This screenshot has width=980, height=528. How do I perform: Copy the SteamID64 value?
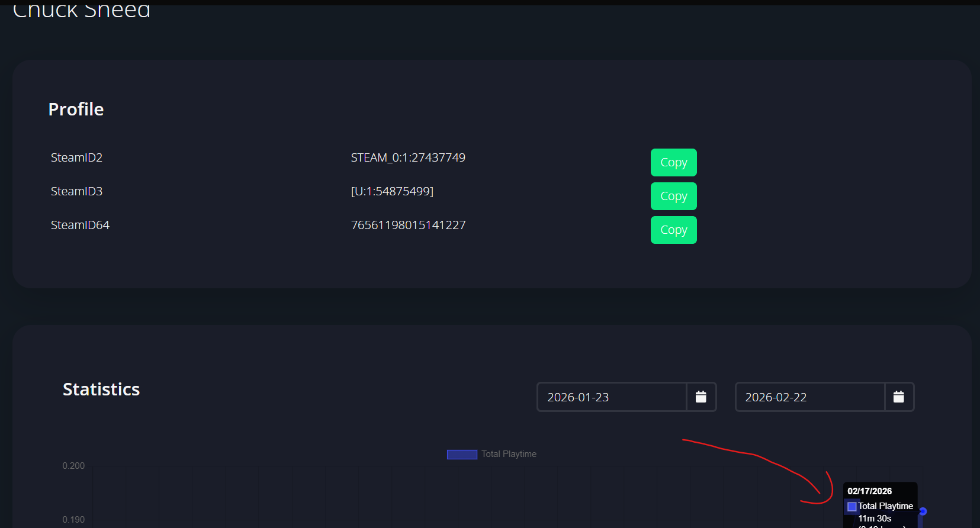coord(673,230)
